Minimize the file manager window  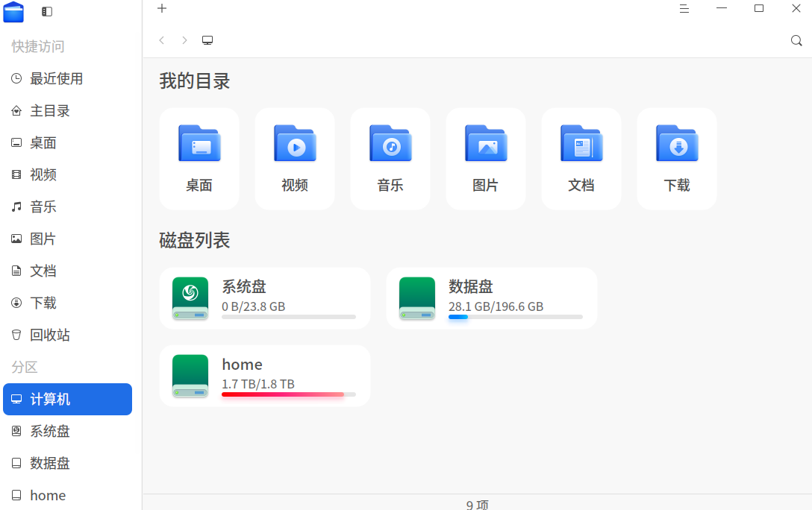[x=722, y=8]
